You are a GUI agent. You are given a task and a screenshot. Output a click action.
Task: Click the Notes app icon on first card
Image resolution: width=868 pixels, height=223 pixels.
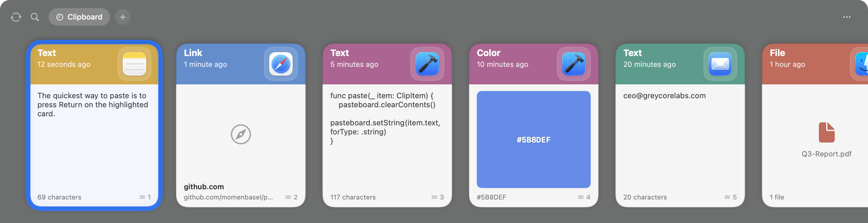point(134,64)
